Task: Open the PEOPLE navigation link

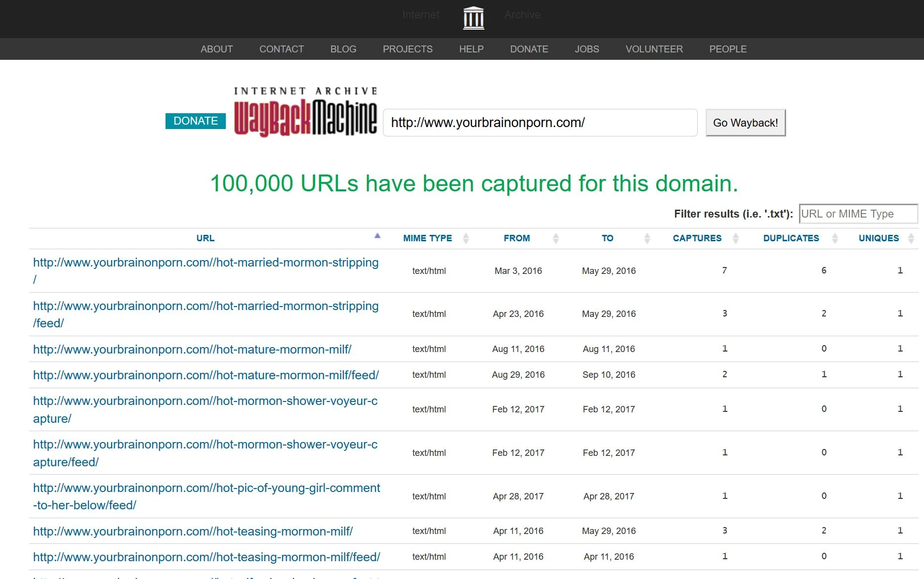Action: coord(727,49)
